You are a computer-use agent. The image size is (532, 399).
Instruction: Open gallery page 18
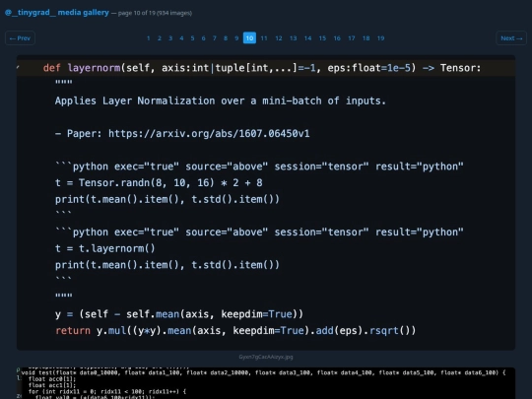pos(366,38)
